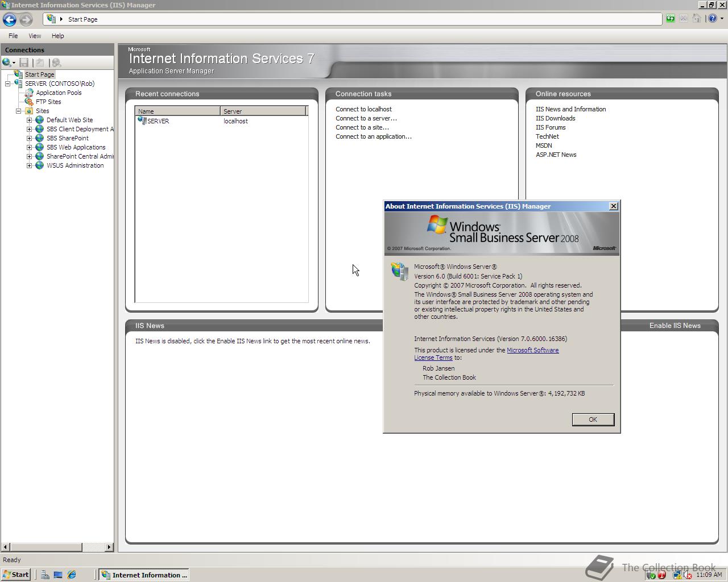
Task: Expand the SBS SharePoint node
Action: [29, 138]
